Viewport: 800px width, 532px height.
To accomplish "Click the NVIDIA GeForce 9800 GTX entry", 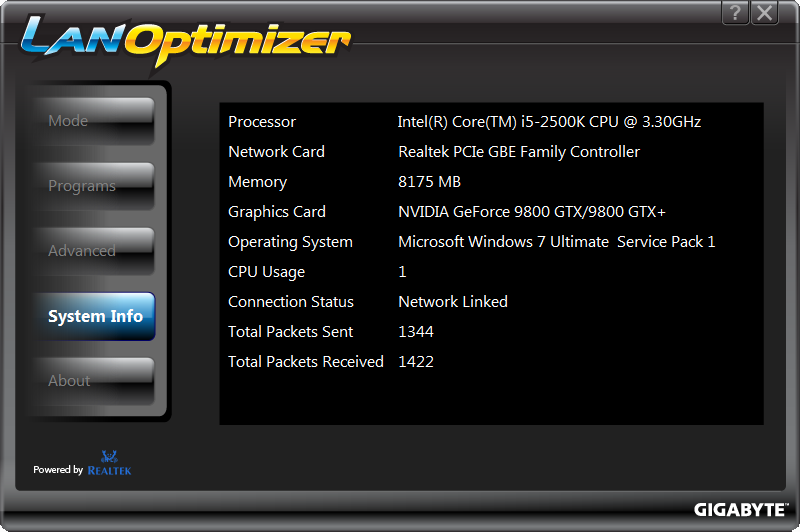I will tap(531, 212).
